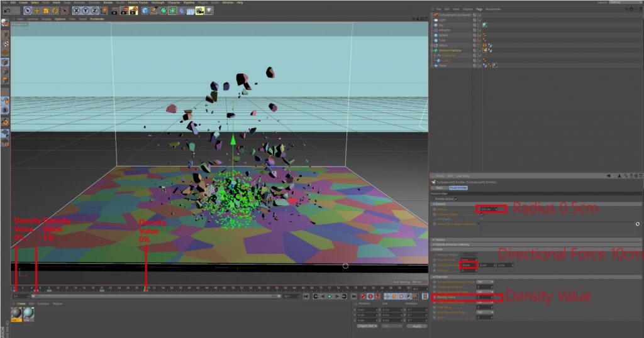Click the Radius input field
644x338 pixels.
pos(489,209)
